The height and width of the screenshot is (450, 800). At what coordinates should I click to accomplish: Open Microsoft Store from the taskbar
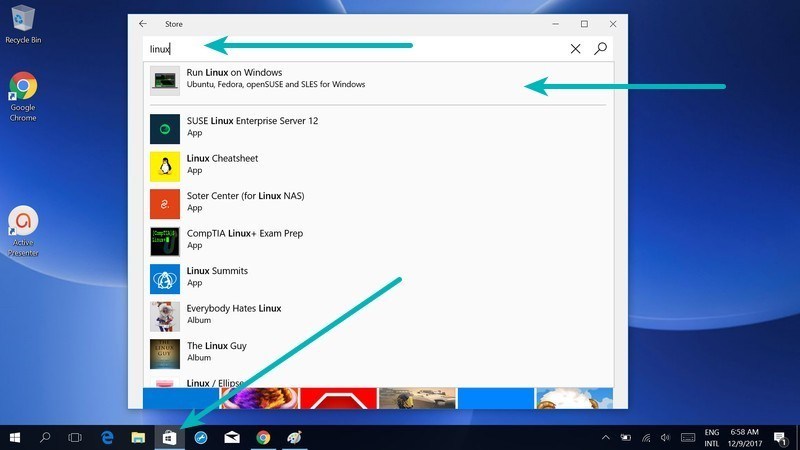pyautogui.click(x=169, y=437)
